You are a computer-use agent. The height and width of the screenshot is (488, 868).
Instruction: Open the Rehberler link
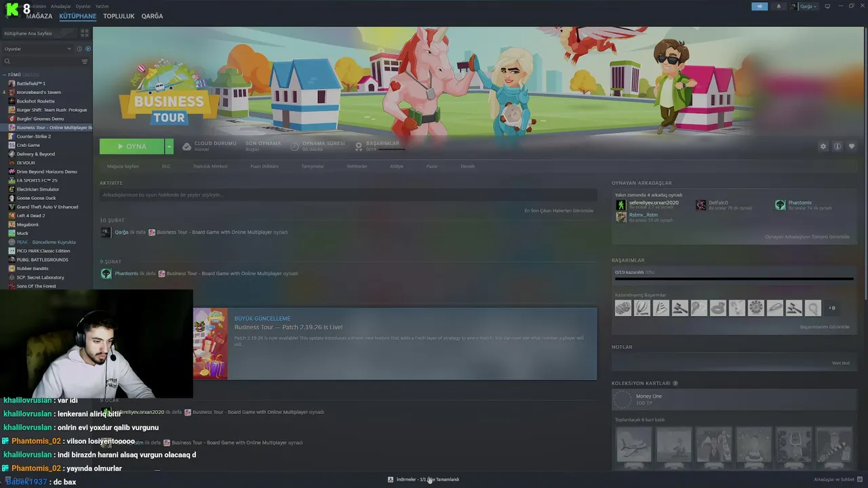click(x=357, y=166)
